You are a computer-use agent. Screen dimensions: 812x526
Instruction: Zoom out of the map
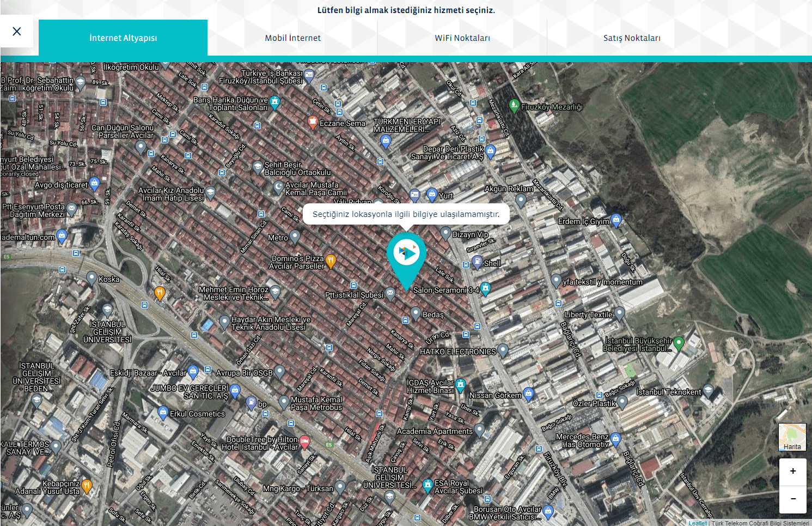793,499
